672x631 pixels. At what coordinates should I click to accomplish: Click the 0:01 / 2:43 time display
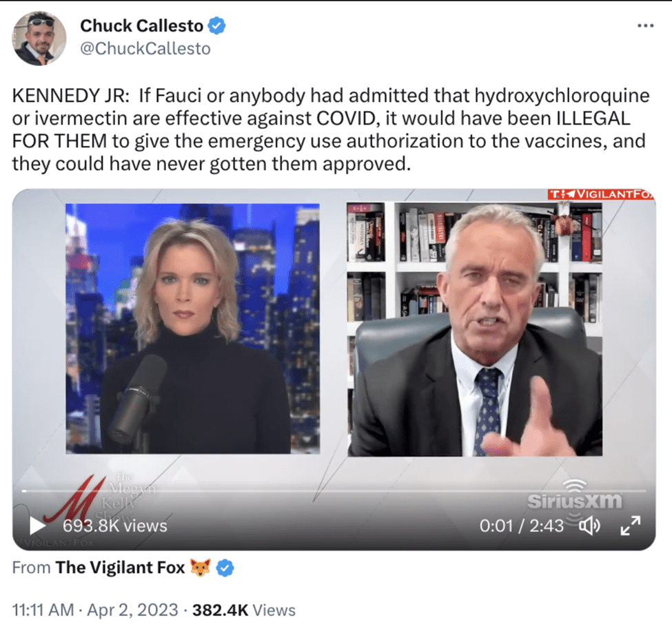point(521,526)
